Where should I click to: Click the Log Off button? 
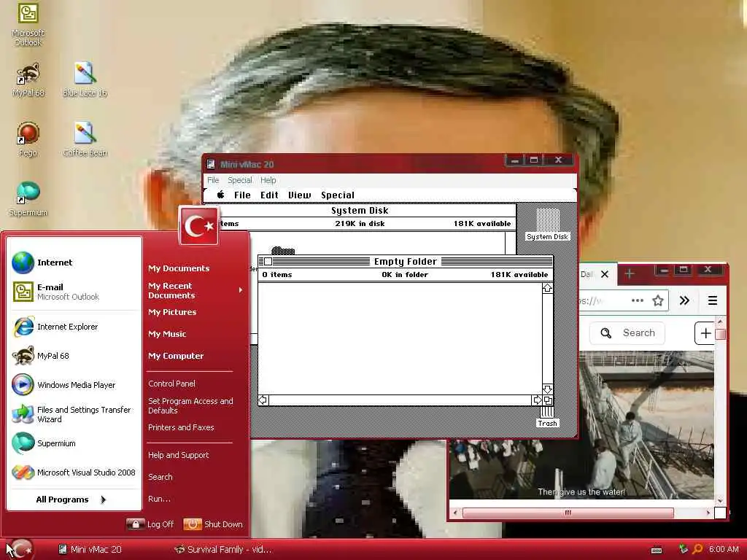pyautogui.click(x=150, y=524)
